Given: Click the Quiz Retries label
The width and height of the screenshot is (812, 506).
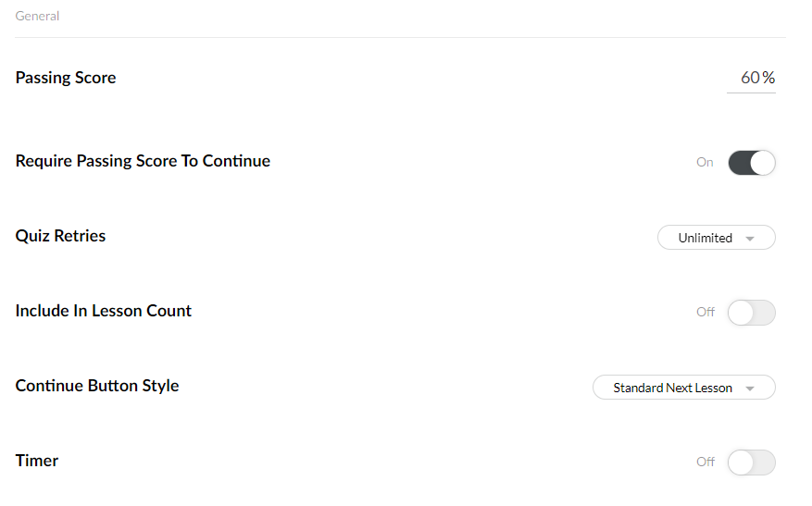Looking at the screenshot, I should (60, 236).
